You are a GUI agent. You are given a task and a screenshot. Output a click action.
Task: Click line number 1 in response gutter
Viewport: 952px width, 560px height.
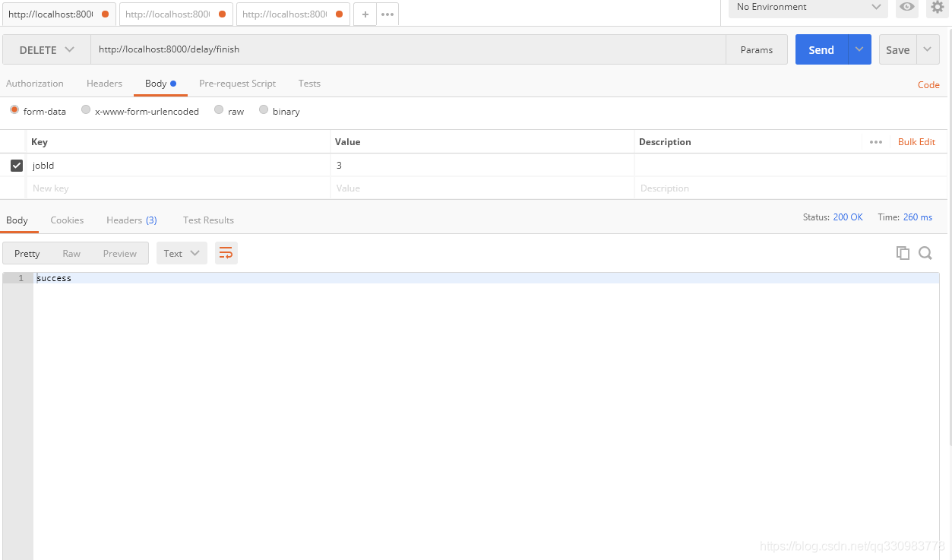click(x=21, y=278)
